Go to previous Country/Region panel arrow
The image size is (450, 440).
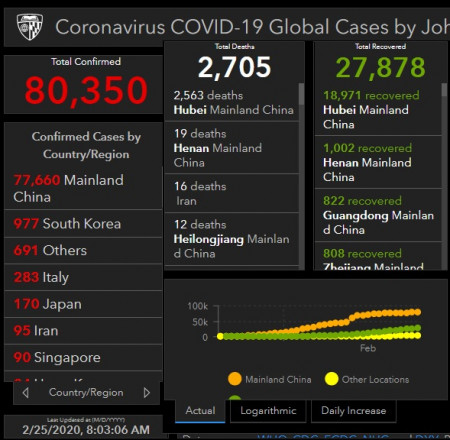pos(25,393)
